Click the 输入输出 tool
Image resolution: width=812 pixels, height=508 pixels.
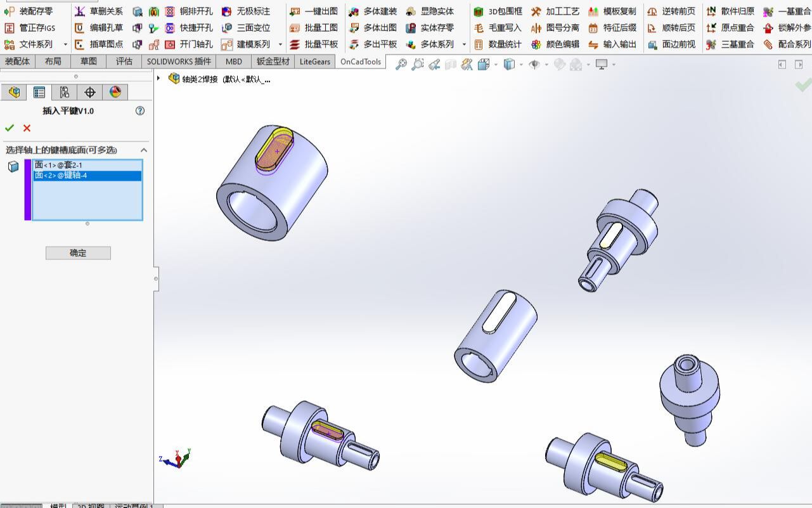(x=612, y=44)
